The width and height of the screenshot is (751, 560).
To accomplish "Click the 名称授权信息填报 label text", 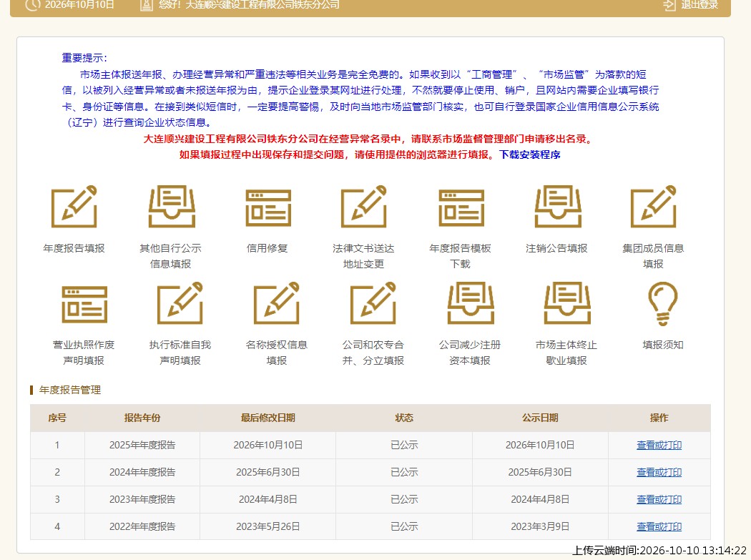I will pos(277,353).
